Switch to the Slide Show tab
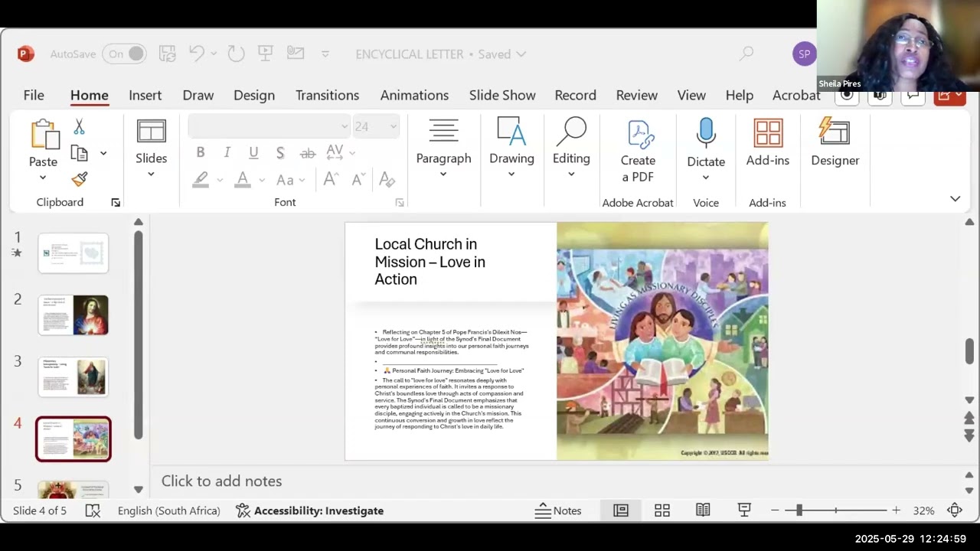 pyautogui.click(x=502, y=95)
